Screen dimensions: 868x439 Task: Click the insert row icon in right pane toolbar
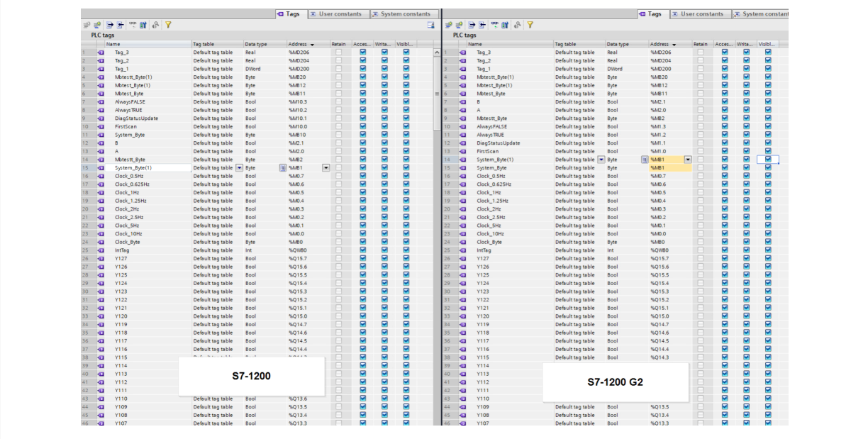(448, 25)
